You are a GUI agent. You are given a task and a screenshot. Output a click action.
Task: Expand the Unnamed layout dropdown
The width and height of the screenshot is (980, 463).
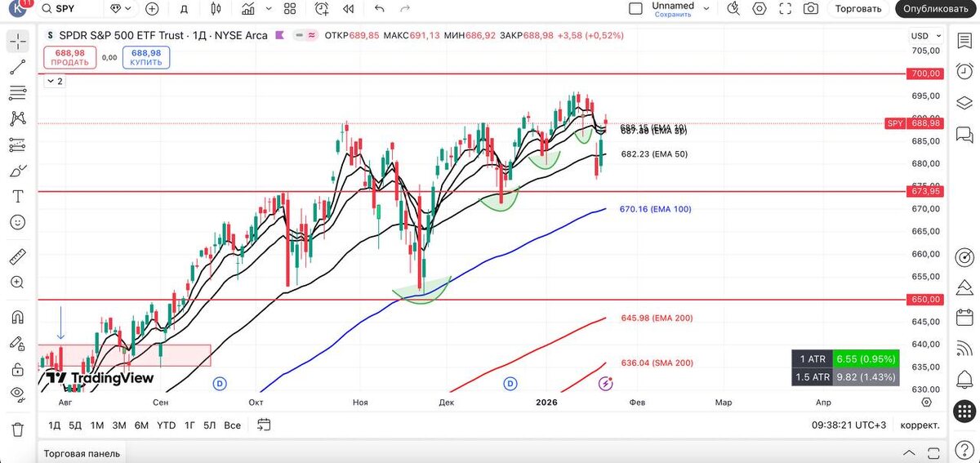coord(707,9)
